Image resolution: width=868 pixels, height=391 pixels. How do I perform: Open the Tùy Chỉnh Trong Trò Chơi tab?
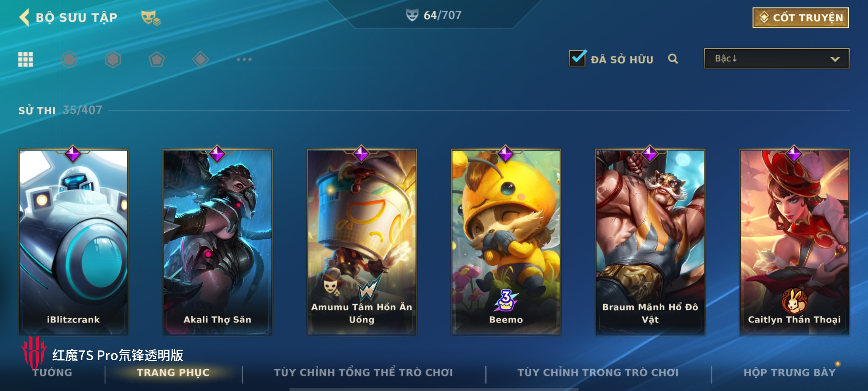point(598,373)
